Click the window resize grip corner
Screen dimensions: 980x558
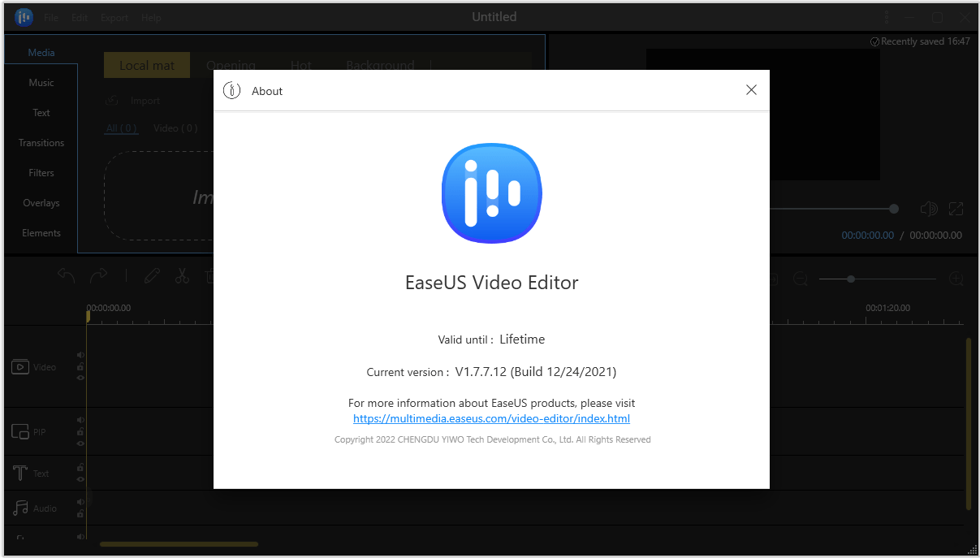(x=972, y=550)
